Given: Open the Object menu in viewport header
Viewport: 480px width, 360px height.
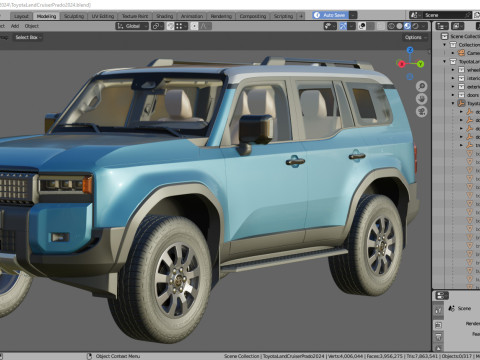Looking at the screenshot, I should [x=32, y=26].
